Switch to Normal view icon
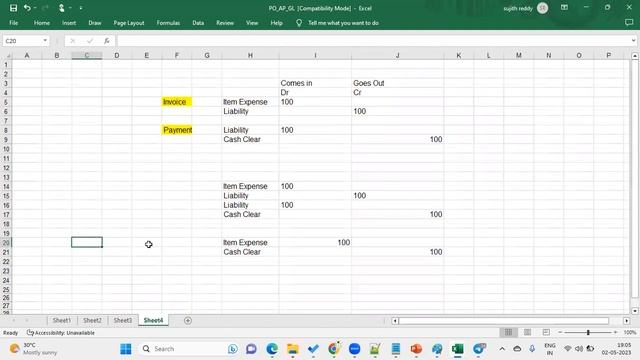 pyautogui.click(x=508, y=332)
